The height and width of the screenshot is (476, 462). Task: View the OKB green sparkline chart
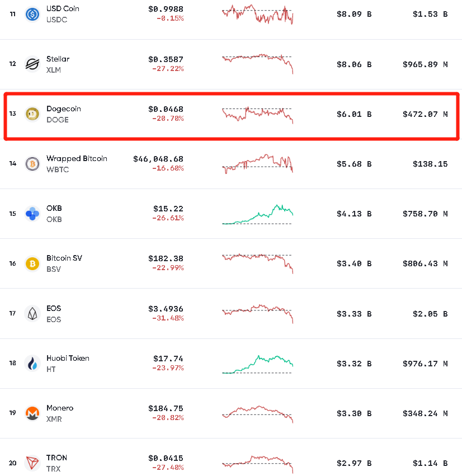point(257,215)
